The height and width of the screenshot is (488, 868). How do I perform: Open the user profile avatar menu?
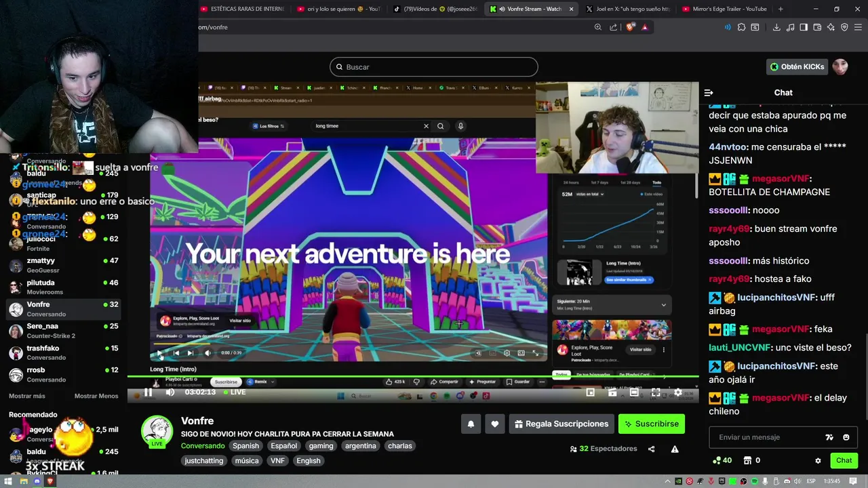[x=840, y=66]
